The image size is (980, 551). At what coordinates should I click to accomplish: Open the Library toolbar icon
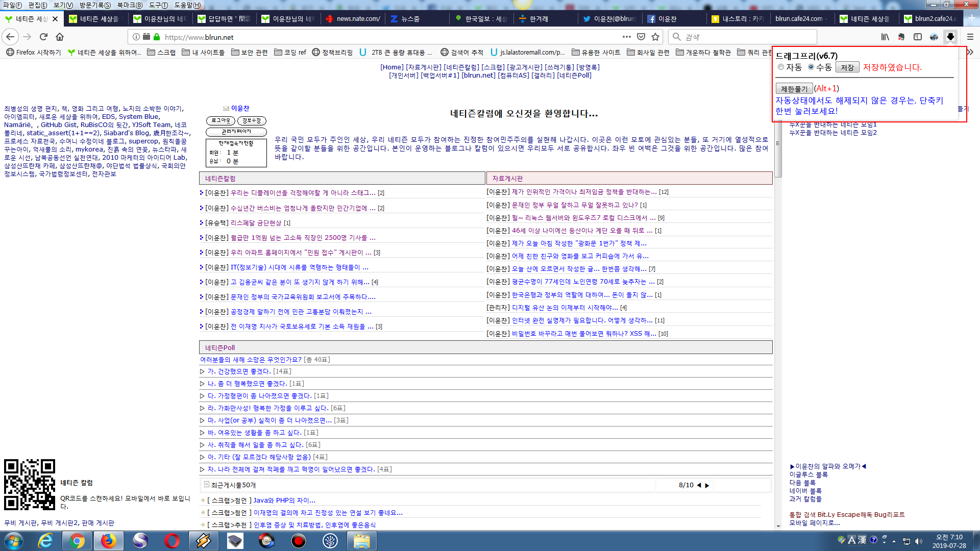pos(885,37)
